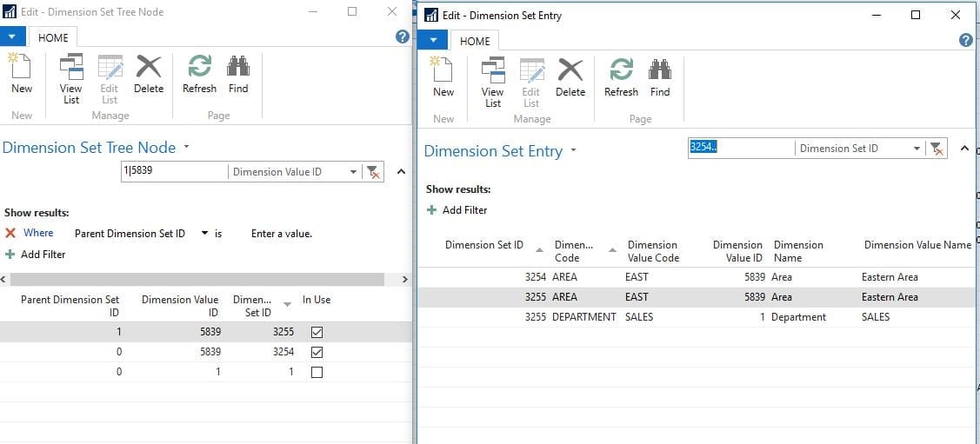
Task: Expand Dimension Set Entry title dropdown
Action: point(573,151)
